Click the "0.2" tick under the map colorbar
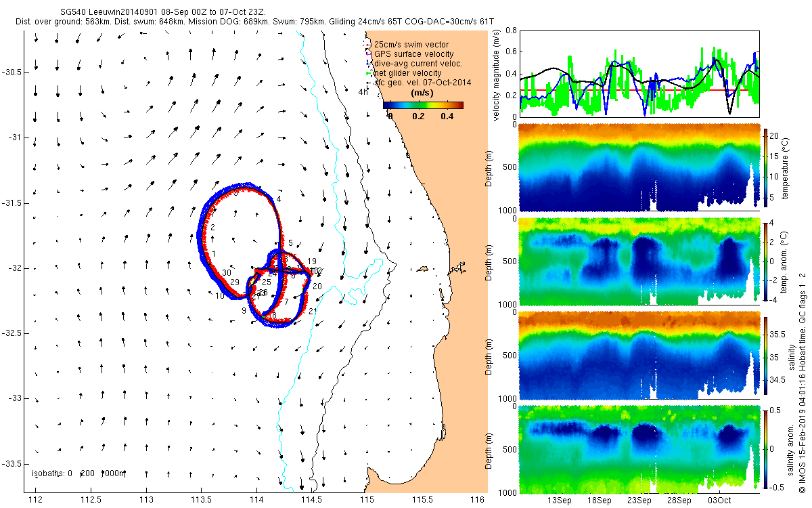The image size is (812, 508). coord(418,117)
